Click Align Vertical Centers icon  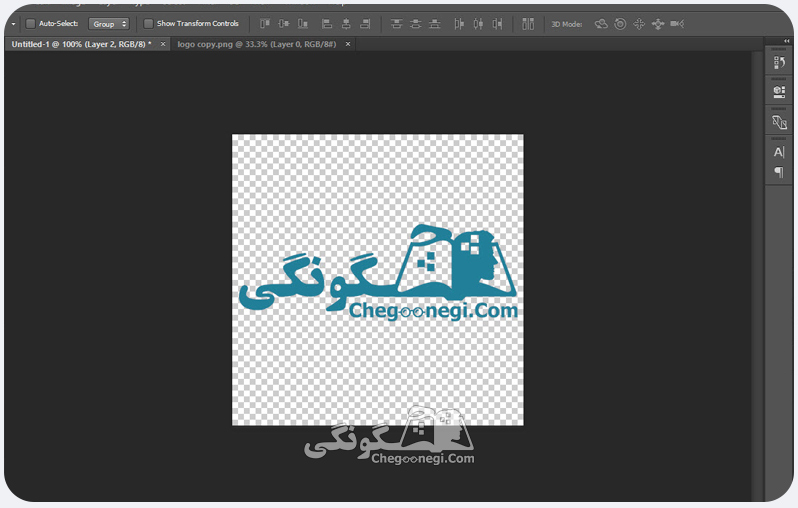tap(284, 23)
